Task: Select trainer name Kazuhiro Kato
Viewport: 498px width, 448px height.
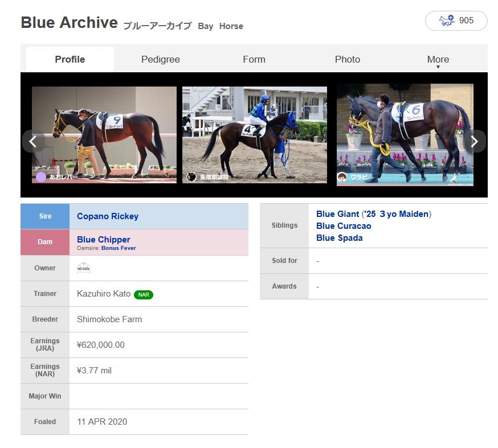Action: pos(104,294)
